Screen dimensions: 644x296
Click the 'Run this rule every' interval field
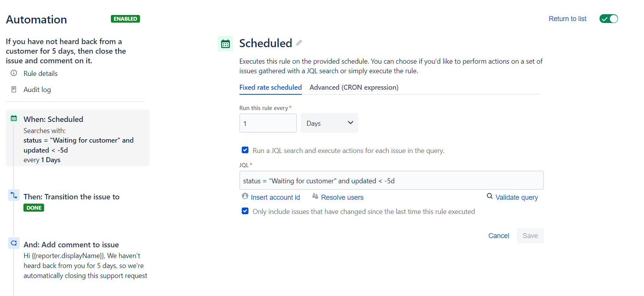click(268, 123)
